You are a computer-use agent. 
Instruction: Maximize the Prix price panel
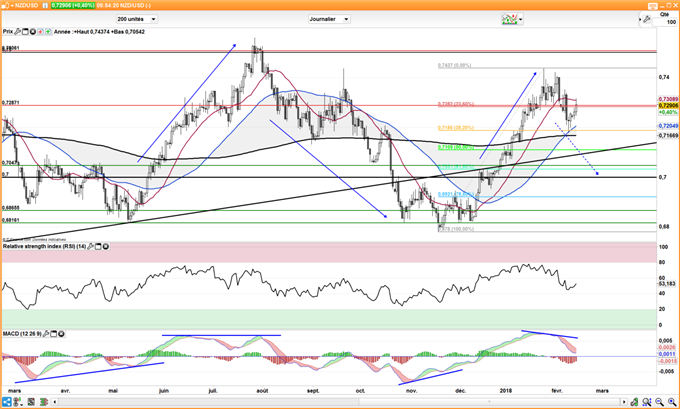tap(25, 32)
